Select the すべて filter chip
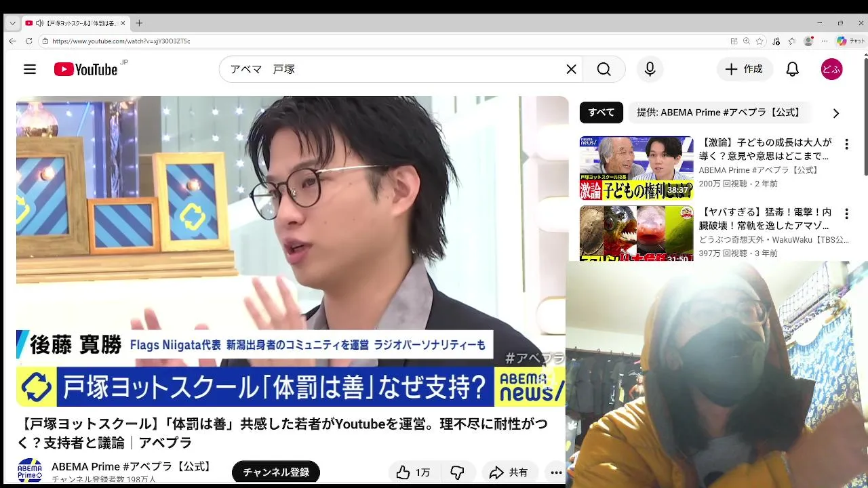The width and height of the screenshot is (868, 488). click(x=601, y=113)
